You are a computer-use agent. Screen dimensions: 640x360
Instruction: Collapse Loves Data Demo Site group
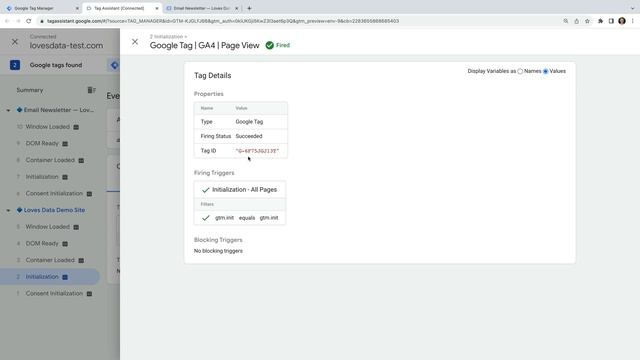click(8, 210)
